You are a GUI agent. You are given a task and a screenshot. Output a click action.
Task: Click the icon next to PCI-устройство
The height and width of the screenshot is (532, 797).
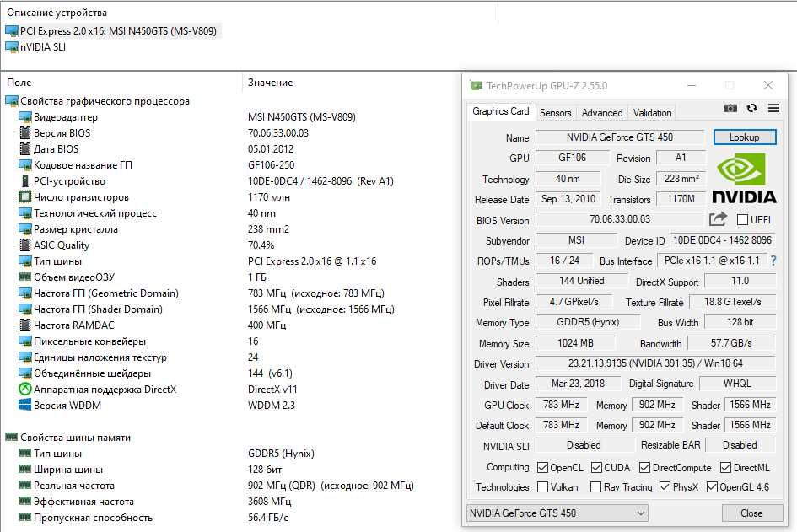coord(25,181)
